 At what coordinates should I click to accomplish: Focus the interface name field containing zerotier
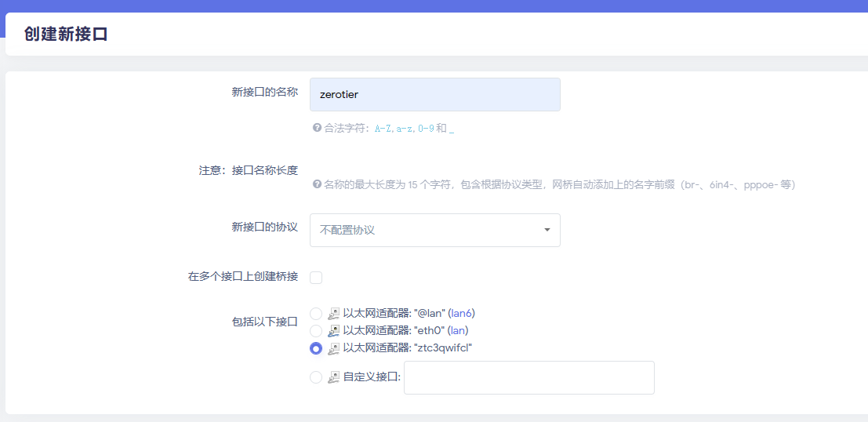[x=434, y=94]
